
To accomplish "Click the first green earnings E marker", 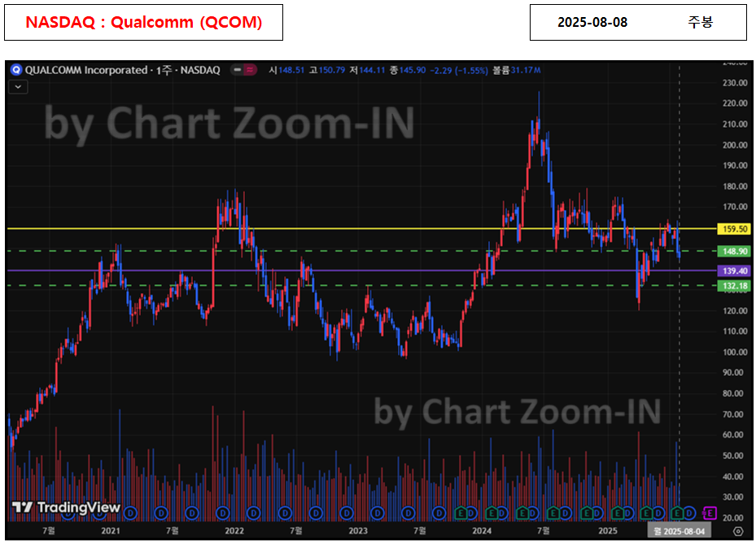I will point(461,513).
